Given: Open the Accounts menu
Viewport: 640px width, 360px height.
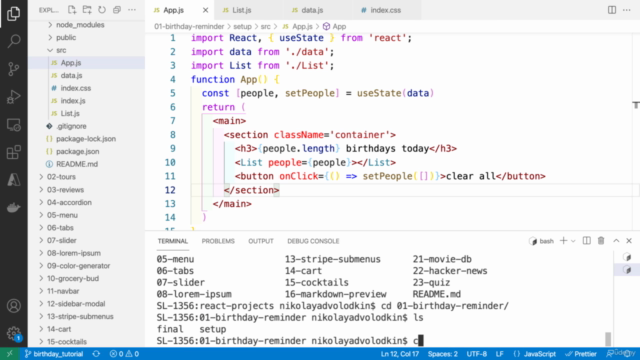Looking at the screenshot, I should point(13,306).
